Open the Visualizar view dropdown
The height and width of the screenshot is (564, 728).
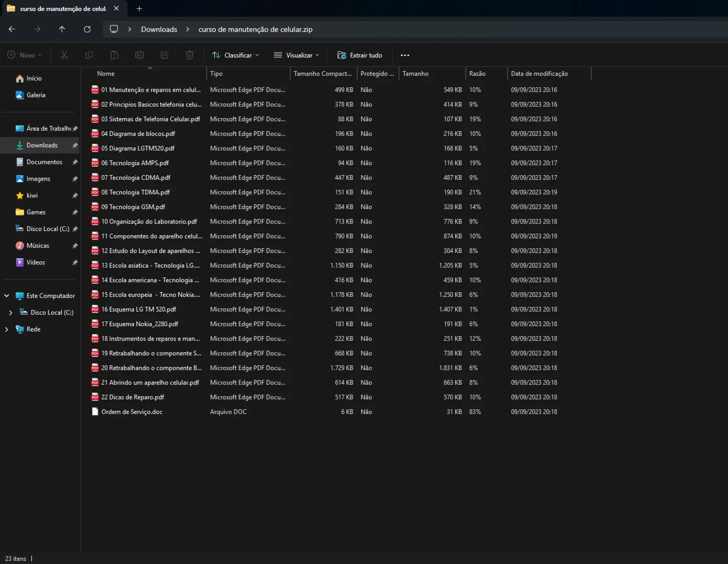pos(296,55)
